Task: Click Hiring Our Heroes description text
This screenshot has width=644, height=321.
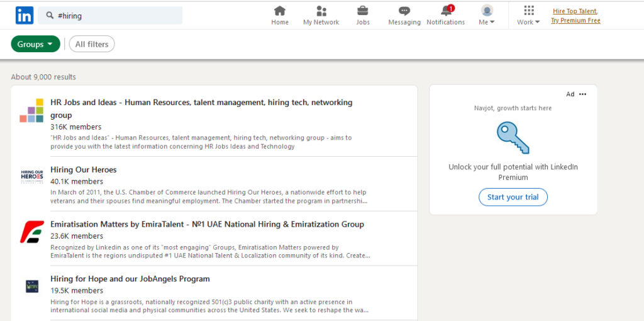Action: pos(209,197)
